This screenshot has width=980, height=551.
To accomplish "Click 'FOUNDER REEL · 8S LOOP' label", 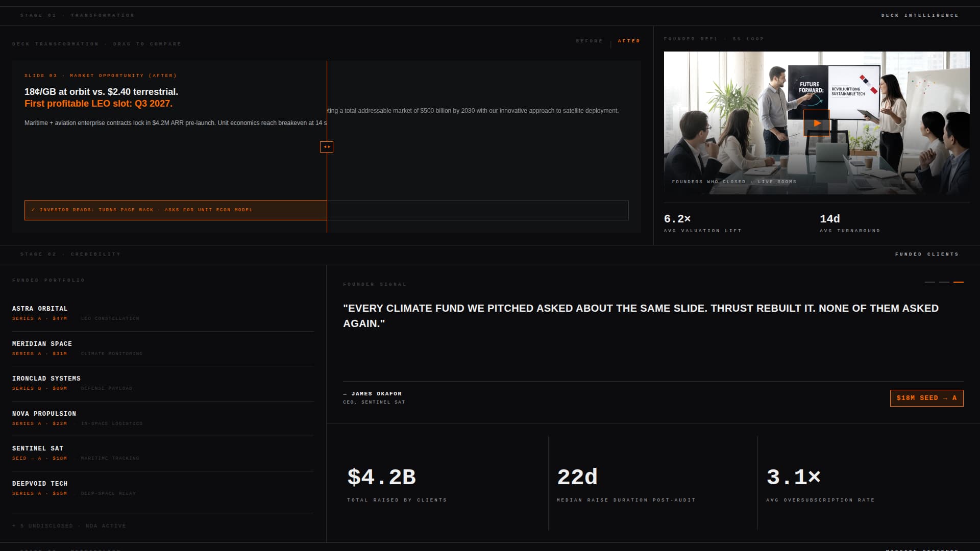I will coord(714,39).
